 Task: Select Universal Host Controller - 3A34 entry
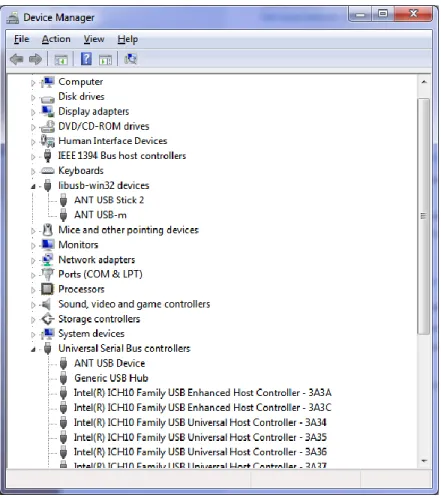[x=200, y=422]
